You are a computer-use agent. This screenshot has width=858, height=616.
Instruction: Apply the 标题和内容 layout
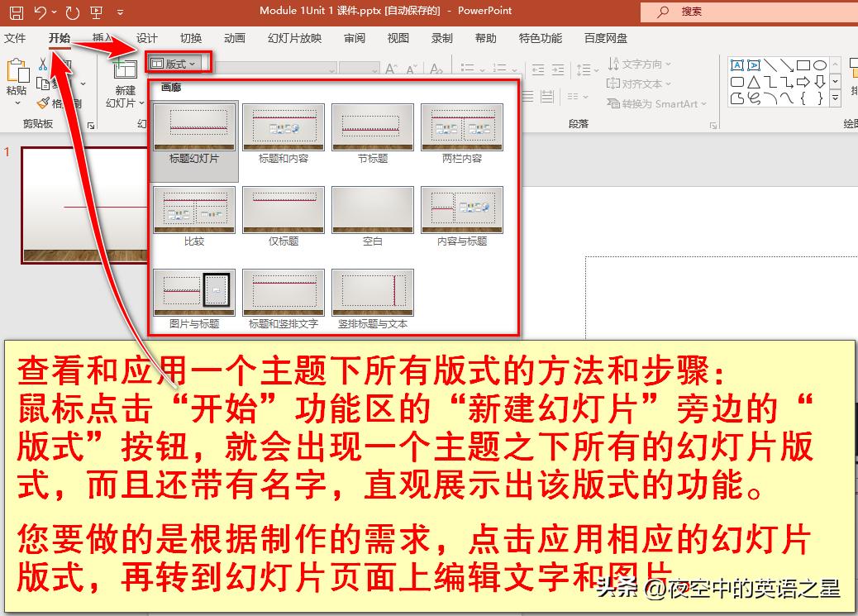[283, 128]
